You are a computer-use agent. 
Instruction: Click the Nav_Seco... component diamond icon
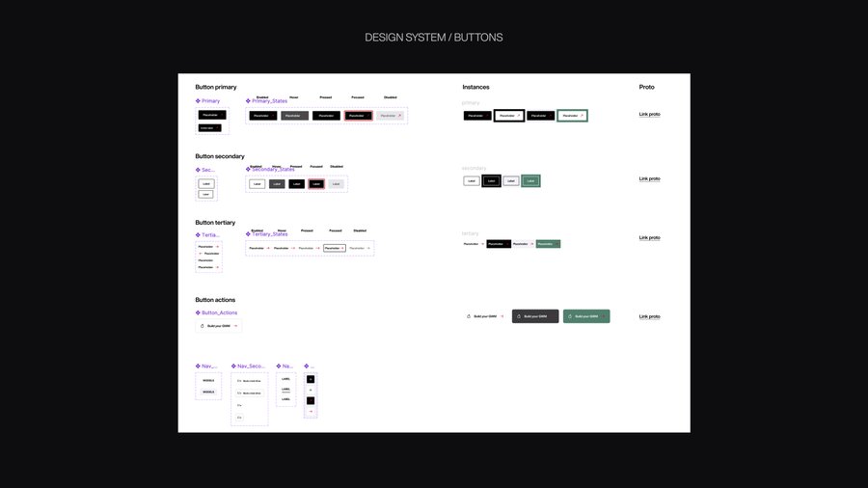coord(233,366)
